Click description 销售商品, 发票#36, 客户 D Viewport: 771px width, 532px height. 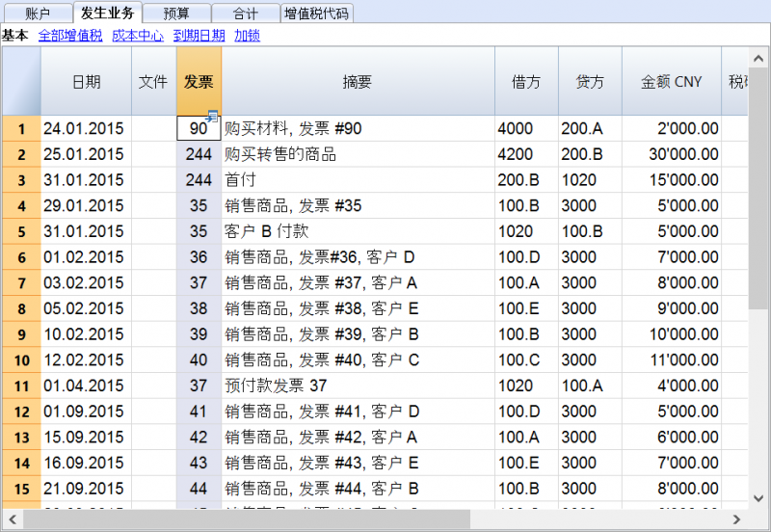click(x=358, y=257)
